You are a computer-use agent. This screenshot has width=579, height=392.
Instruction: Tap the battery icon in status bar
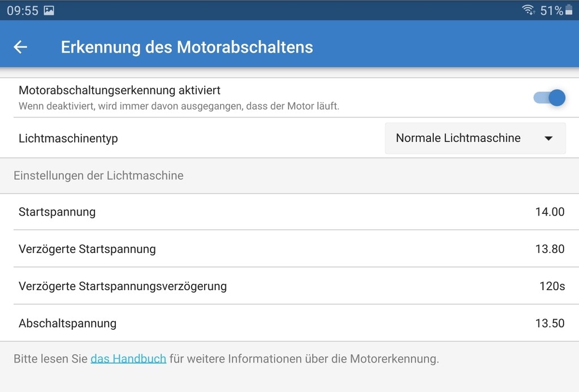(569, 10)
